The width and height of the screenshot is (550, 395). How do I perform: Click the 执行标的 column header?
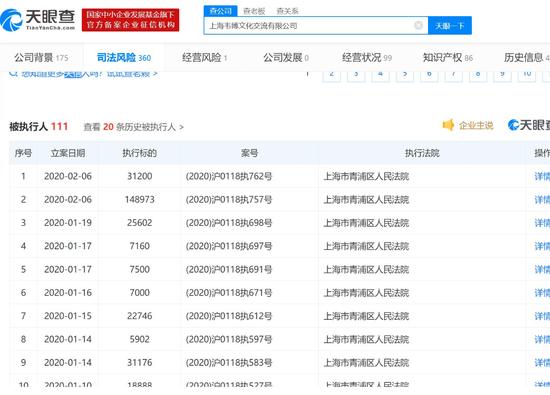(x=140, y=153)
